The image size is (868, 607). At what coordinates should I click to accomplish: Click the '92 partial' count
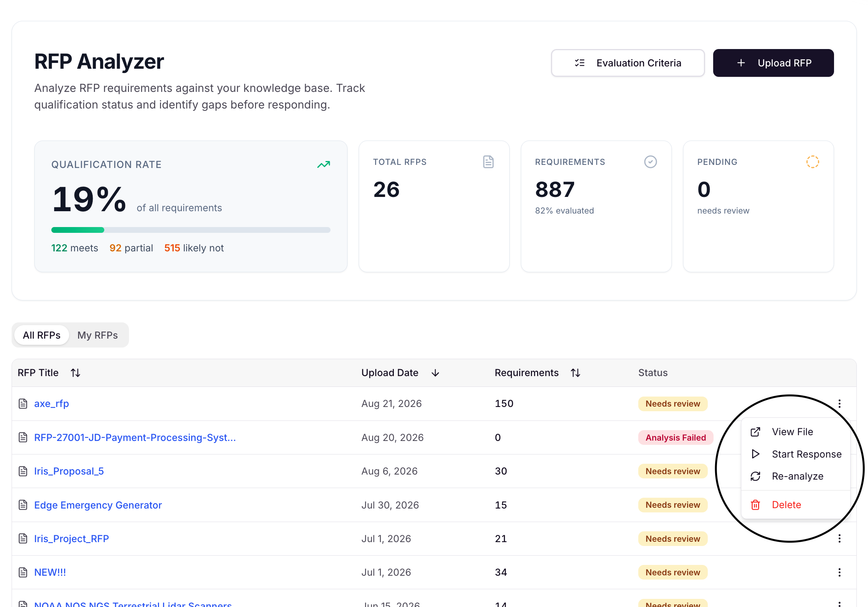pos(131,248)
